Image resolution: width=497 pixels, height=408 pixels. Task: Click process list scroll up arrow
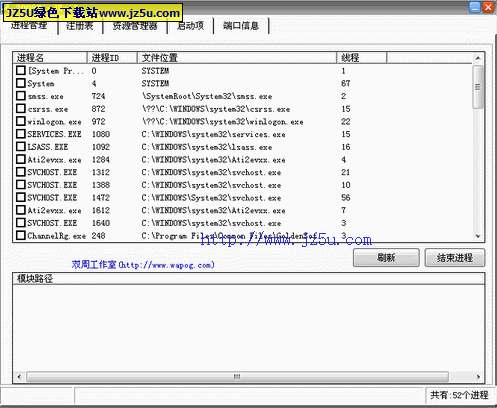(478, 58)
